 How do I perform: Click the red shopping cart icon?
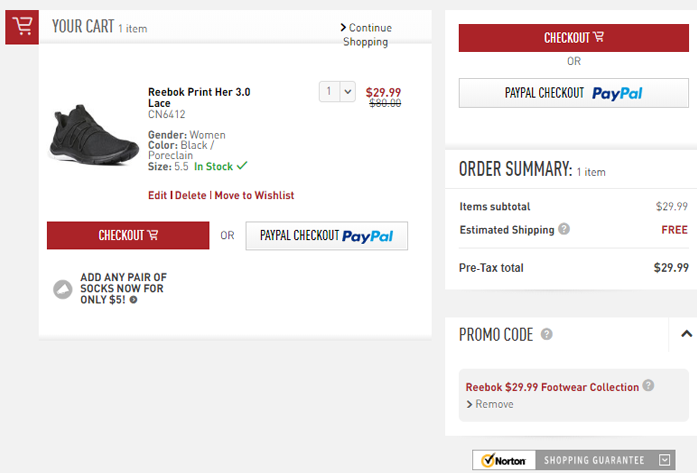pos(22,28)
